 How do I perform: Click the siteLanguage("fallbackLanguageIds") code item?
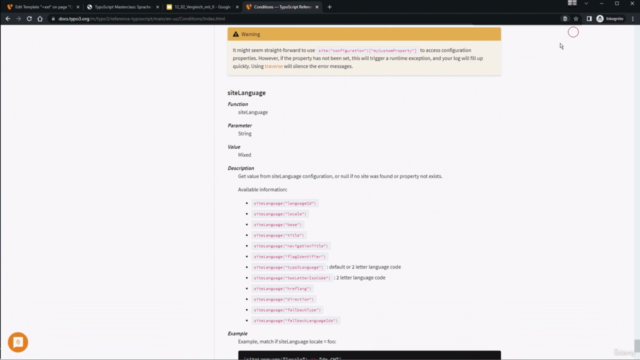(x=296, y=320)
